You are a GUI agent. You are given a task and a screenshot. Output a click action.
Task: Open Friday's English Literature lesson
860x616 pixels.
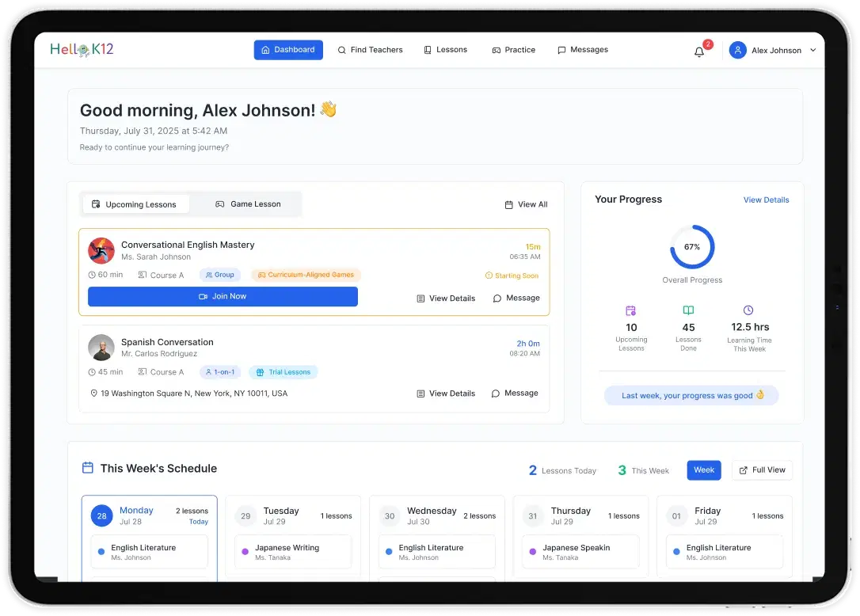[x=725, y=552]
